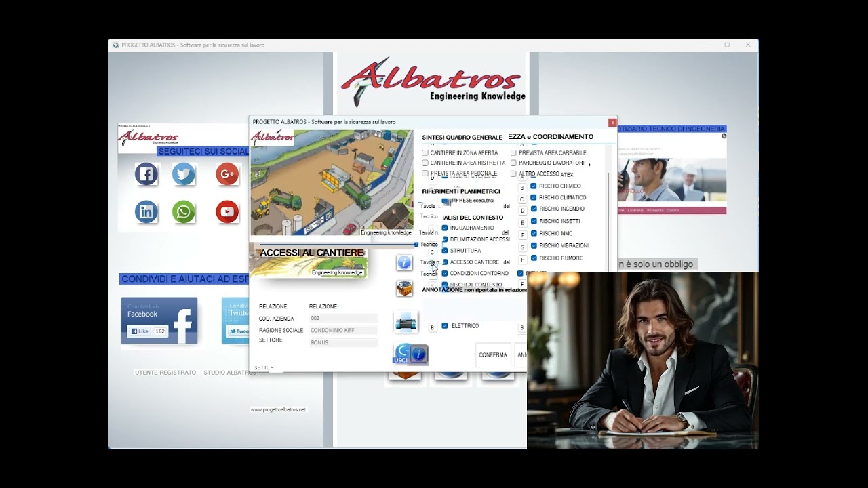Uncheck RISCHIO RUMORE
Screen dimensions: 868x488
[534, 258]
